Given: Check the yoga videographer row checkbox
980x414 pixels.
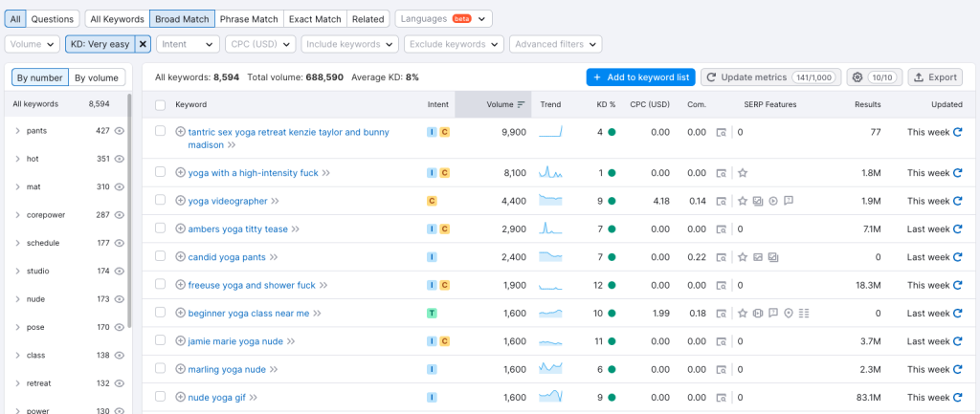Looking at the screenshot, I should pos(160,200).
